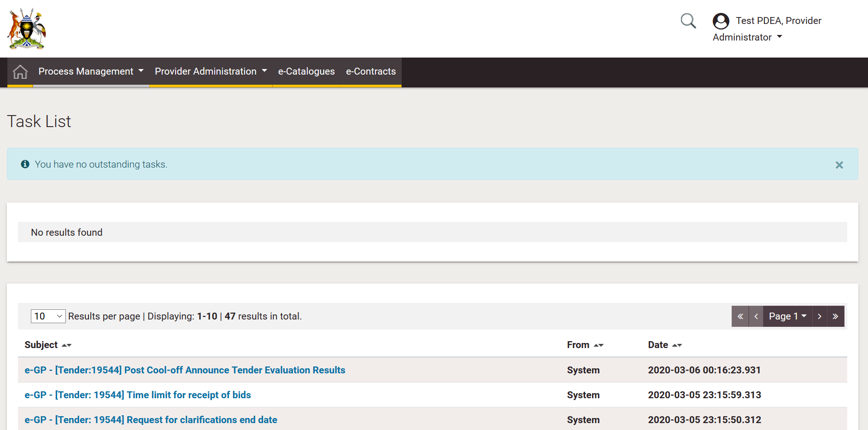The image size is (868, 430).
Task: Open the Provider Administration menu
Action: tap(211, 72)
